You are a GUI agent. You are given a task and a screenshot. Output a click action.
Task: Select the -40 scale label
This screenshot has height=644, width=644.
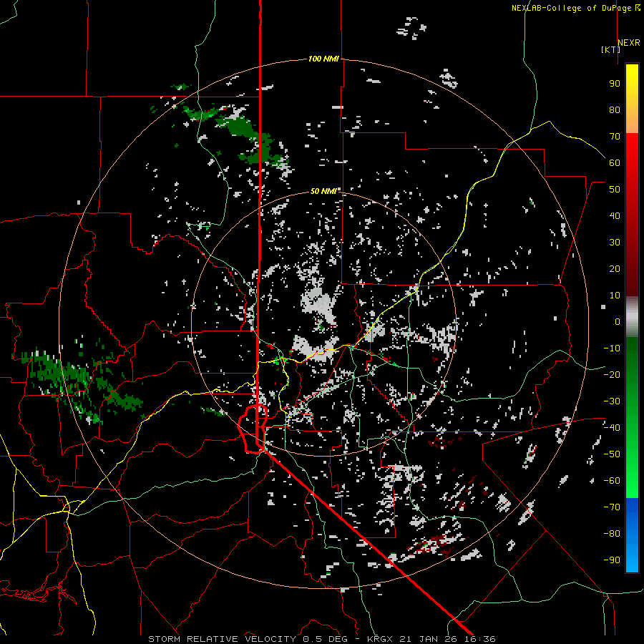[x=612, y=428]
